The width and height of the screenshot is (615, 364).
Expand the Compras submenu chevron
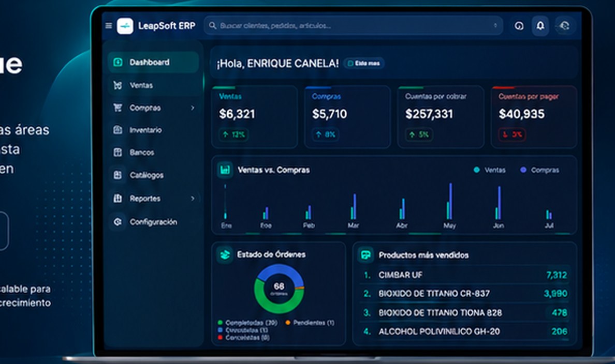tap(193, 108)
